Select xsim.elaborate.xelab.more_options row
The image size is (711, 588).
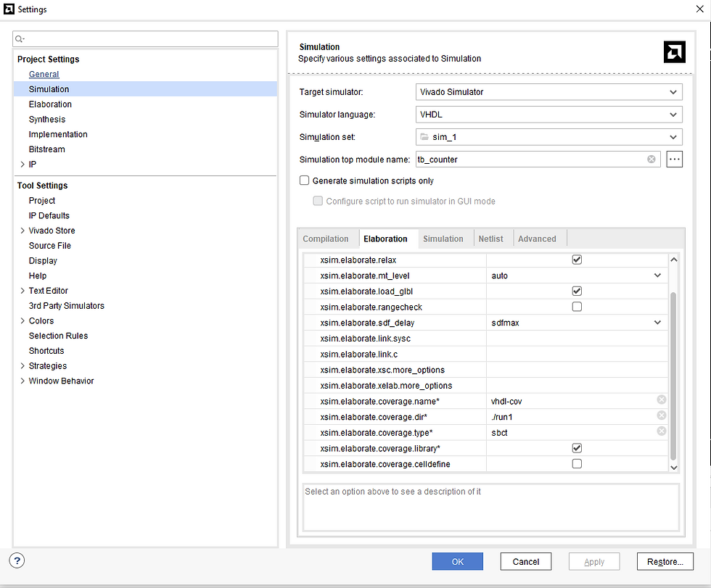coord(485,386)
